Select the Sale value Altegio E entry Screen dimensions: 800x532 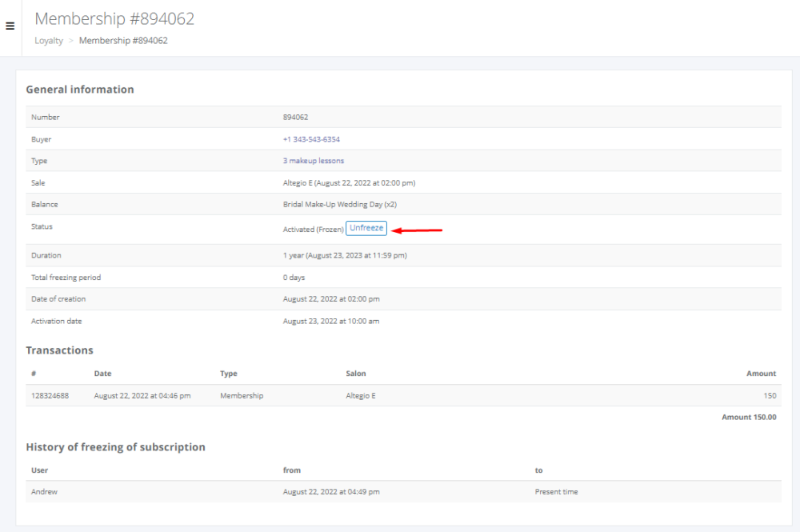click(349, 182)
